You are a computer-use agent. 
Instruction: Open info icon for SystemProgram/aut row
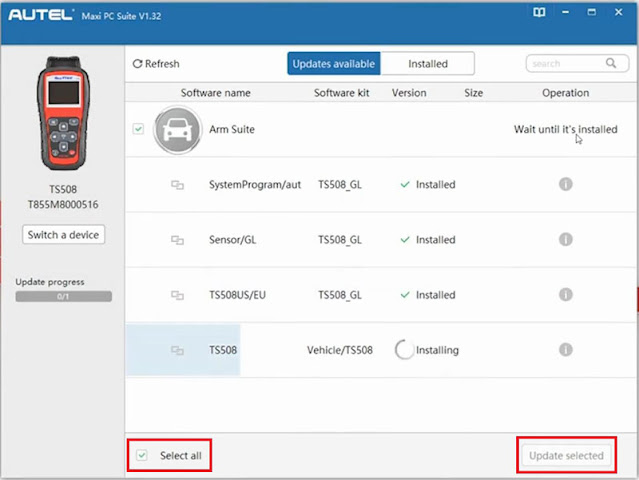(565, 184)
